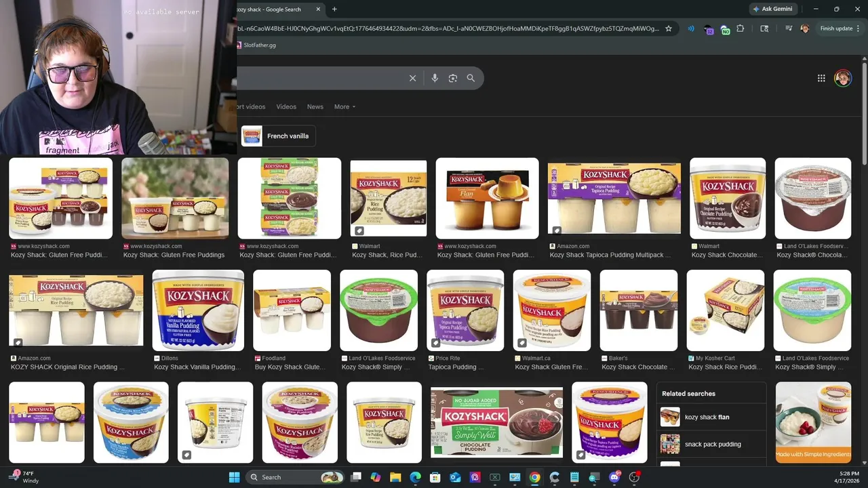The width and height of the screenshot is (868, 488).
Task: Open the Walmart Kozy Shack Rice Pudding image
Action: pyautogui.click(x=389, y=199)
